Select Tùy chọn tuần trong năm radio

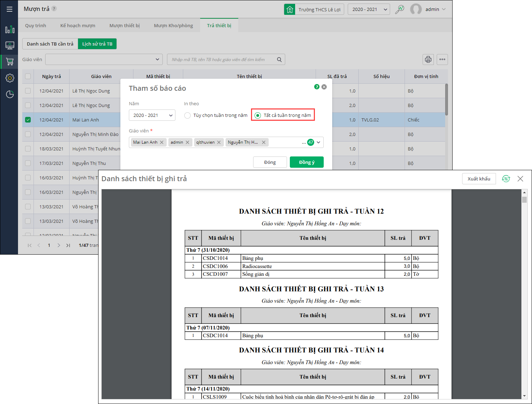pyautogui.click(x=187, y=115)
